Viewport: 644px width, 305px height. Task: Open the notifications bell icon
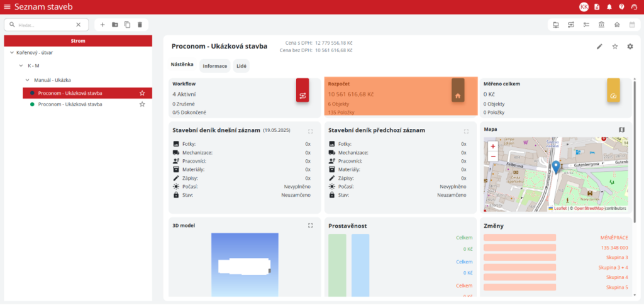pos(609,7)
